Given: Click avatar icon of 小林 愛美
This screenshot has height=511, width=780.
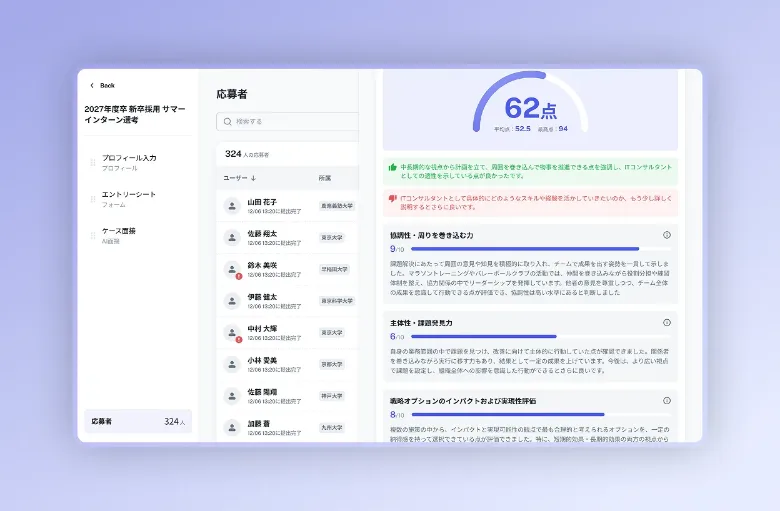Looking at the screenshot, I should 232,364.
